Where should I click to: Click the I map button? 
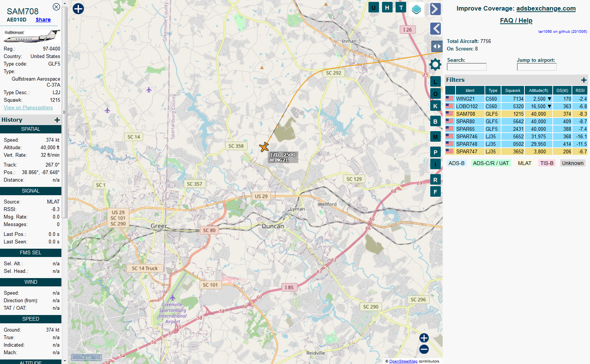(436, 164)
